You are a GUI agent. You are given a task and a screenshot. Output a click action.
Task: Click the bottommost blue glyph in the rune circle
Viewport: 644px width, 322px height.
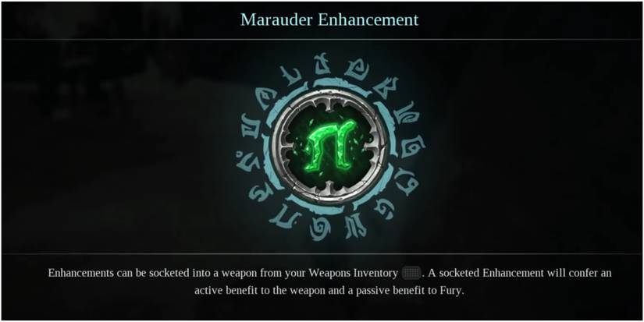(320, 232)
